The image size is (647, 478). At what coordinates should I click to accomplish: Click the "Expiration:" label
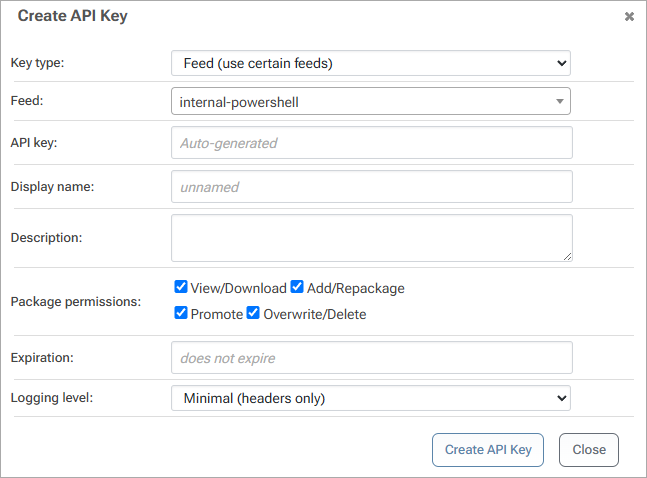pyautogui.click(x=42, y=357)
